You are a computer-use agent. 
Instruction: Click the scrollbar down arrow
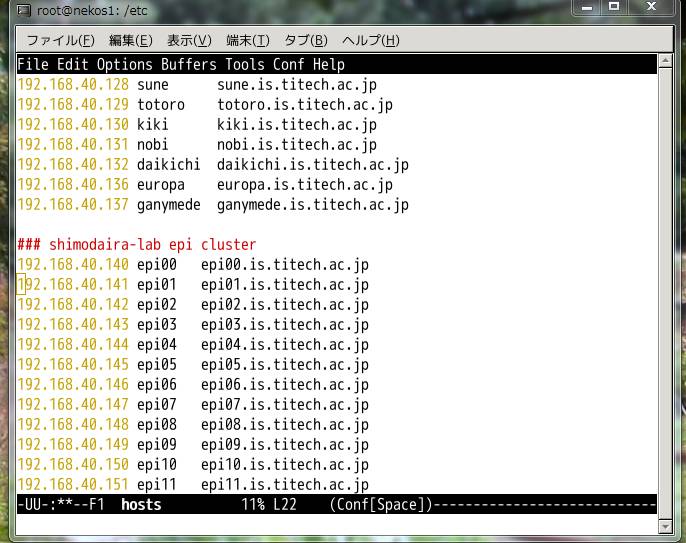coord(666,525)
